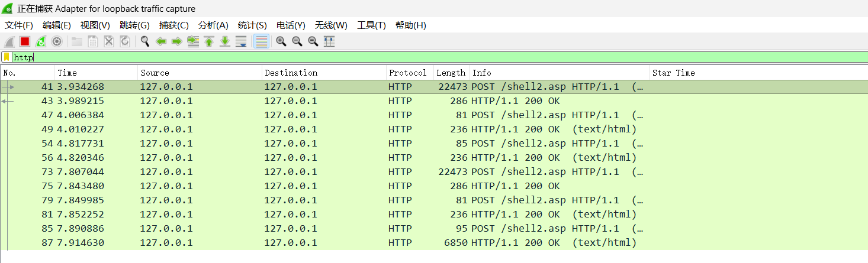Viewport: 868px width, 263px height.
Task: Zoom in on packet text
Action: [281, 41]
